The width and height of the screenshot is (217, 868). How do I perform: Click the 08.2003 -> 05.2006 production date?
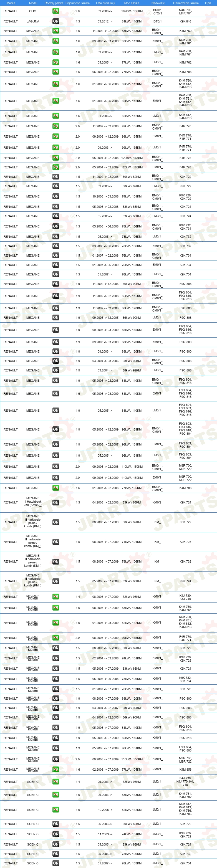click(105, 648)
